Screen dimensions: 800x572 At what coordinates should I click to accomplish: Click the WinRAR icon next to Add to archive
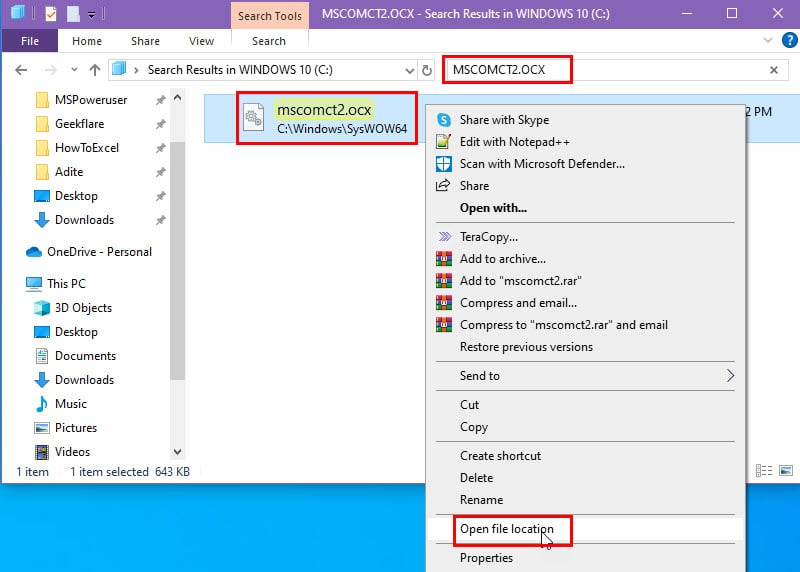(x=444, y=259)
